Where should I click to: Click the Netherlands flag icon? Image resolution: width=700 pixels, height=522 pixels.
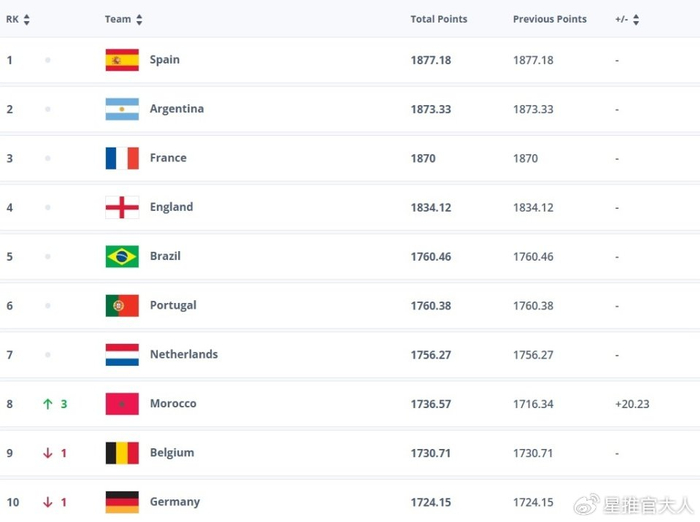[122, 354]
